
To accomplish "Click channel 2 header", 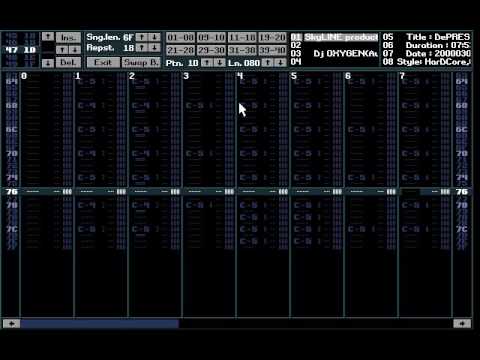I will [132, 76].
